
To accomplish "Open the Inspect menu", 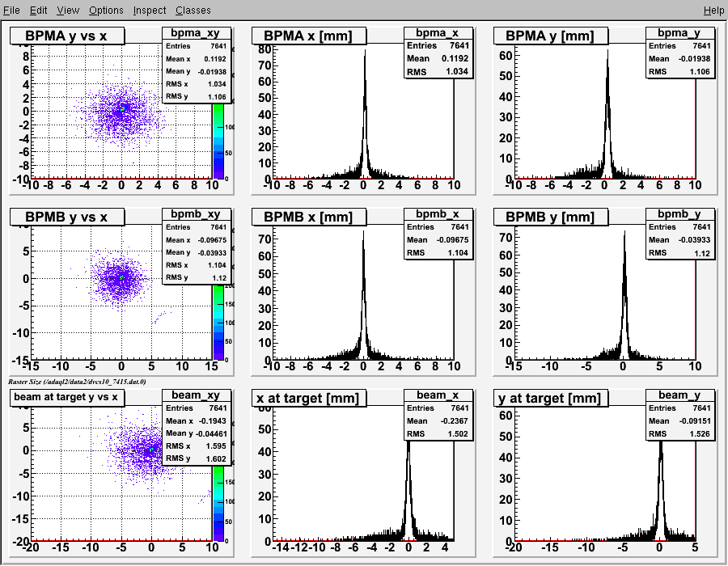I will point(150,11).
